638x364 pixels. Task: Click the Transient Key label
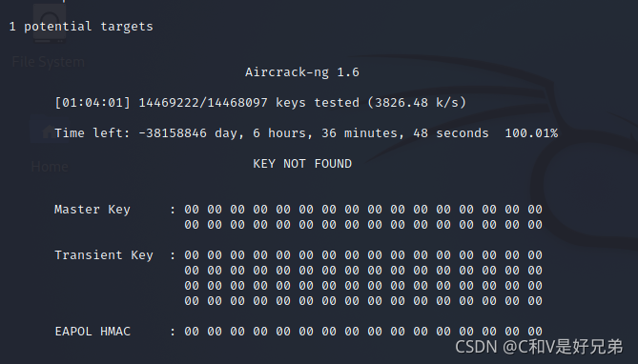104,255
